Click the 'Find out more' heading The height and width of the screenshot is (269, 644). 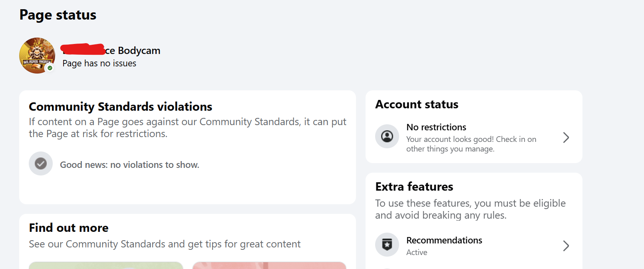69,228
